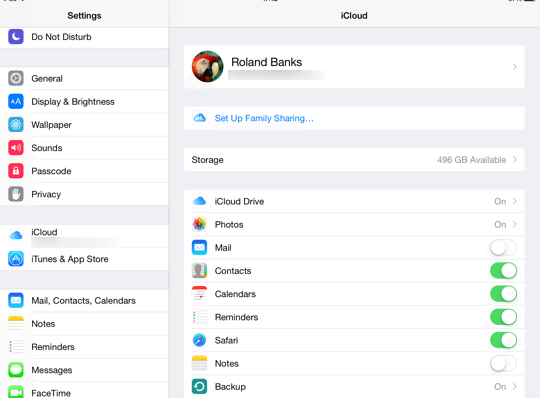
Task: Tap the iTunes & App Store icon
Action: [x=16, y=259]
